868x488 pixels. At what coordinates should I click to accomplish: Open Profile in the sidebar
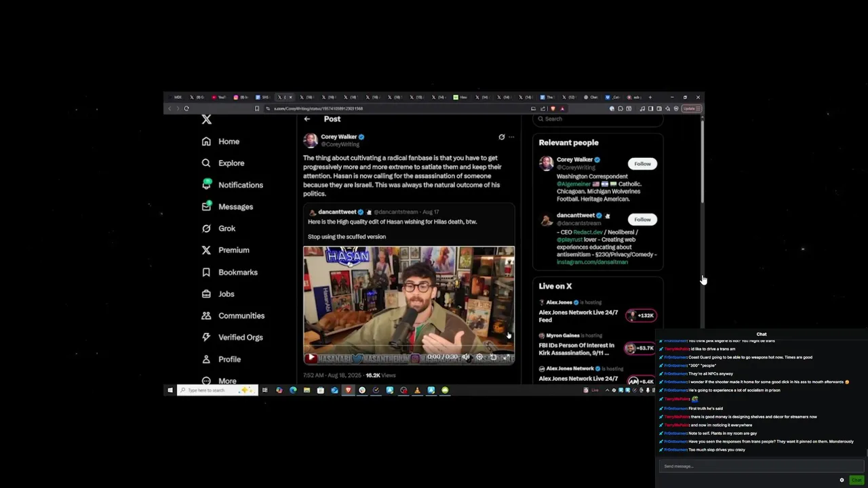(221, 359)
